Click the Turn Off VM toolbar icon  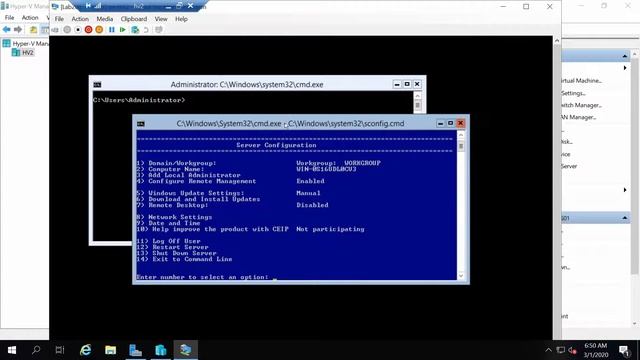tap(78, 30)
